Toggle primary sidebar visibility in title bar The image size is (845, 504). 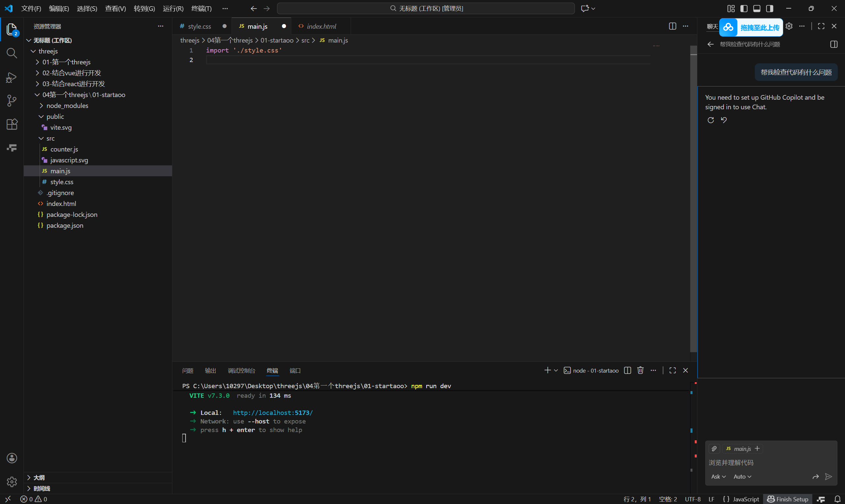(744, 9)
